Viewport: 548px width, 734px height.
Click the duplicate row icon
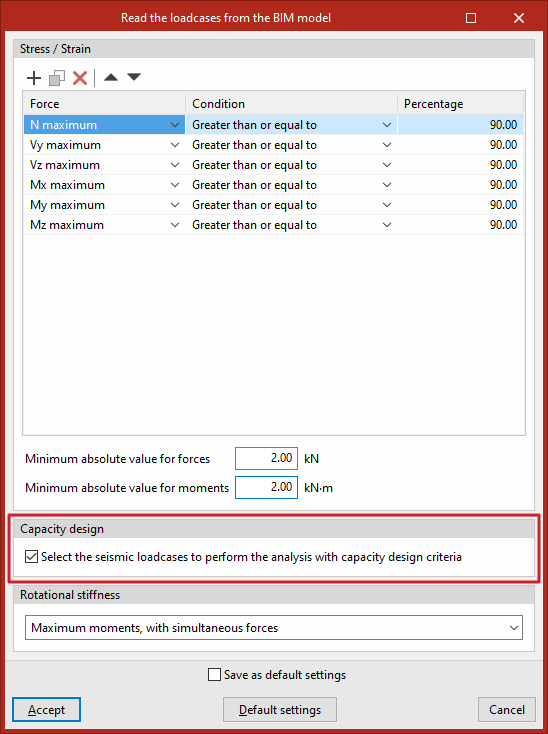(x=57, y=78)
